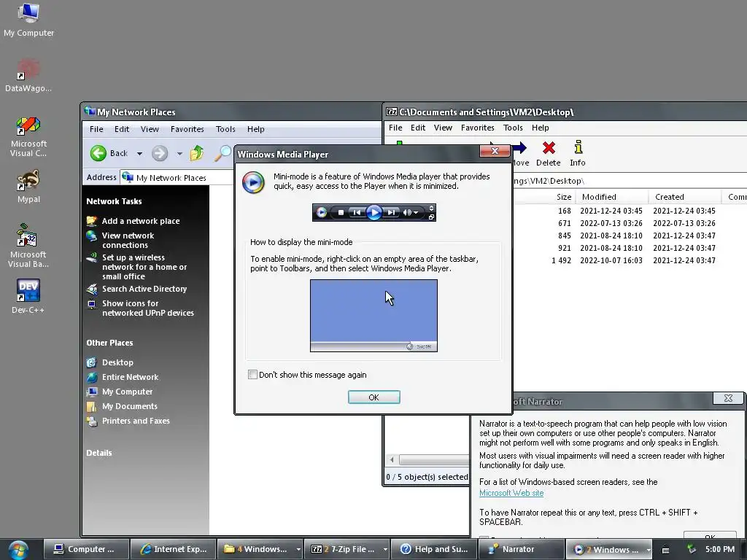Screen dimensions: 747x560
Task: Open the My Computer desktop icon
Action: coord(28,20)
